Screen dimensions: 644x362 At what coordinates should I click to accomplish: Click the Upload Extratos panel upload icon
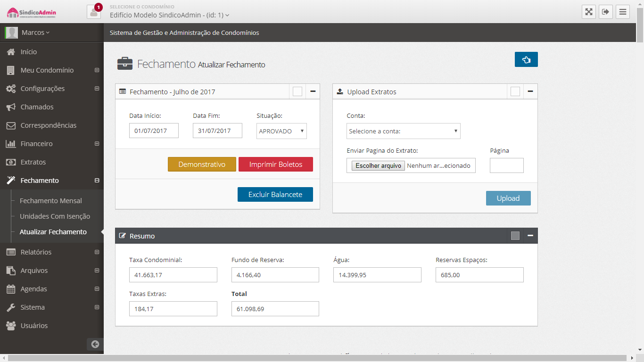click(340, 91)
